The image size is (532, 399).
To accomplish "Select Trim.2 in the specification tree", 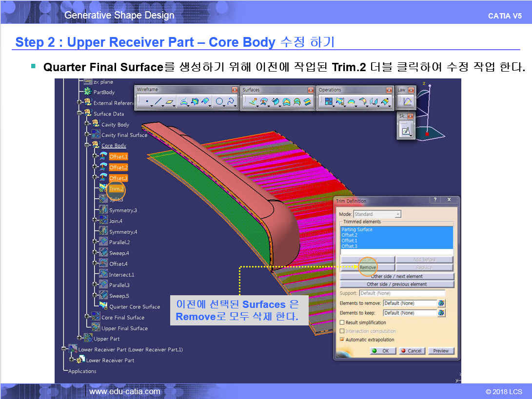I will 116,189.
